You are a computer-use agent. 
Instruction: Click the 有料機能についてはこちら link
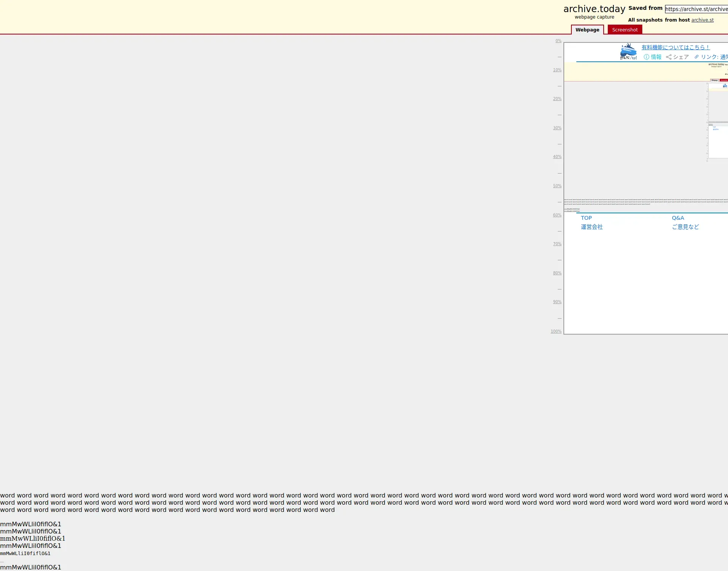pyautogui.click(x=675, y=47)
